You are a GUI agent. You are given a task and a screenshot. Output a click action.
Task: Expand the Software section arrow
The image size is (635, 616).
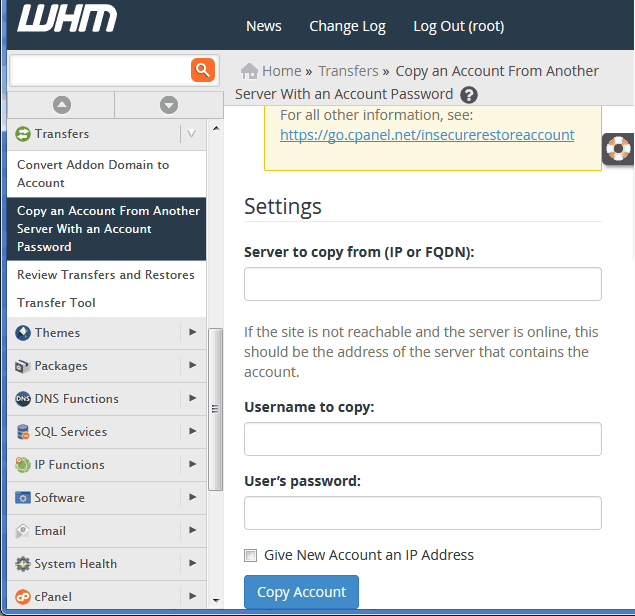(x=193, y=497)
